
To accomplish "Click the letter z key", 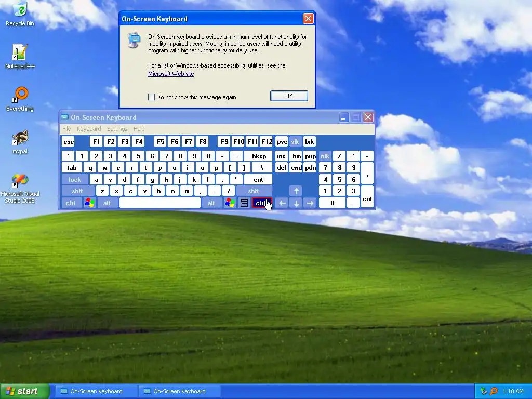I will (x=102, y=191).
